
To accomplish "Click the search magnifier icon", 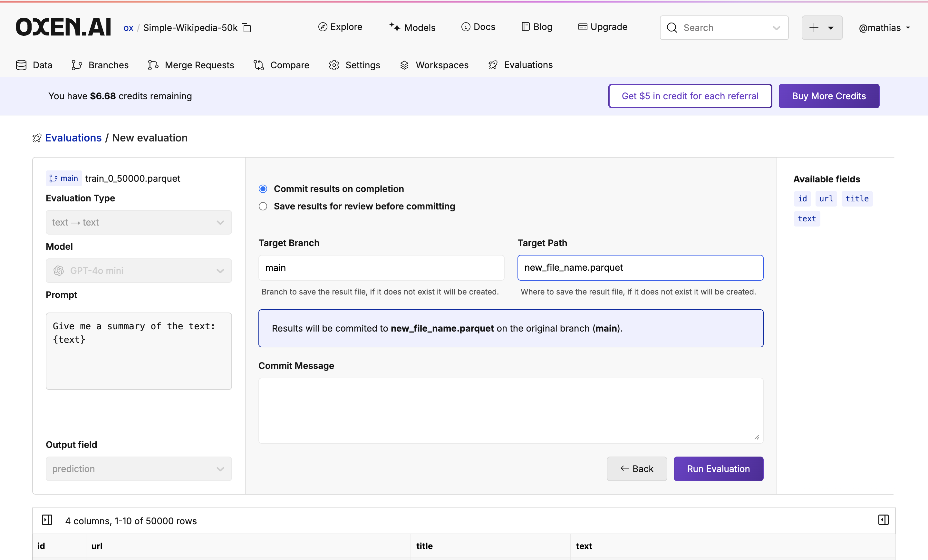I will 672,27.
